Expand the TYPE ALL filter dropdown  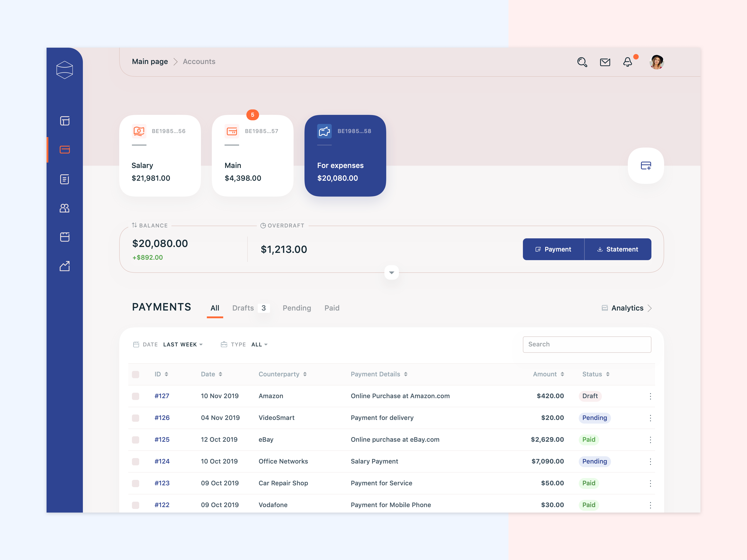pos(259,344)
